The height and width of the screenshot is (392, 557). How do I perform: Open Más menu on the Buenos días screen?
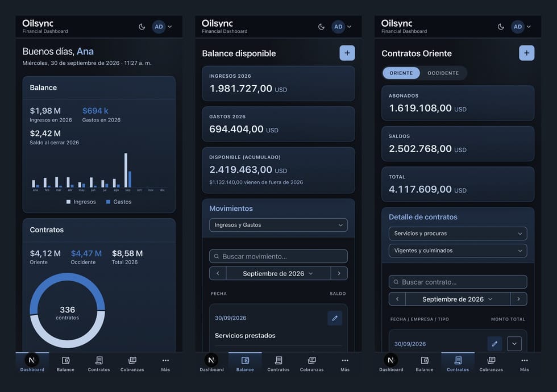[165, 364]
